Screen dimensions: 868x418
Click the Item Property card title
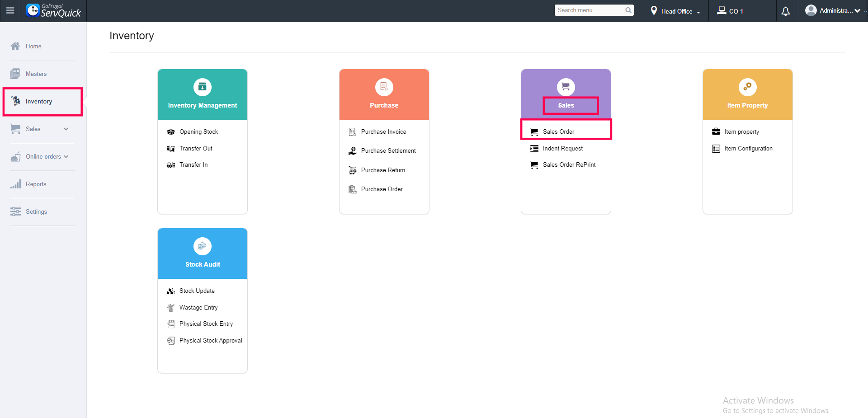(x=748, y=105)
